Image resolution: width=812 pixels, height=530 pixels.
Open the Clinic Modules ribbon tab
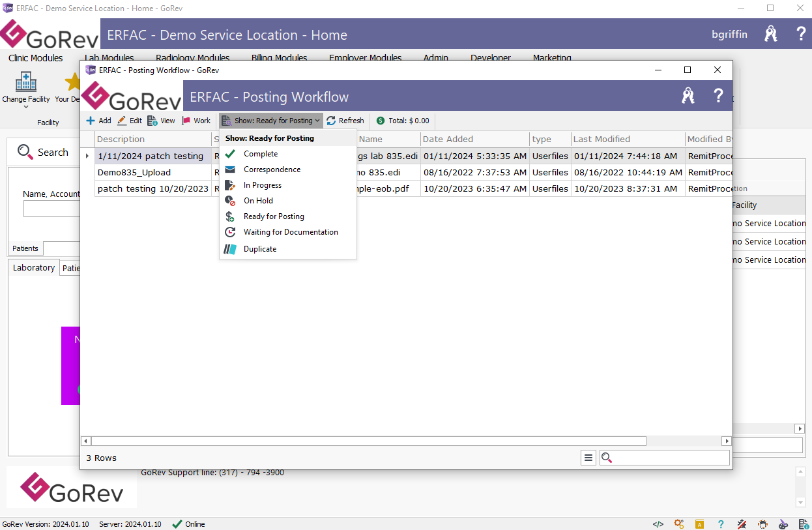pyautogui.click(x=36, y=58)
